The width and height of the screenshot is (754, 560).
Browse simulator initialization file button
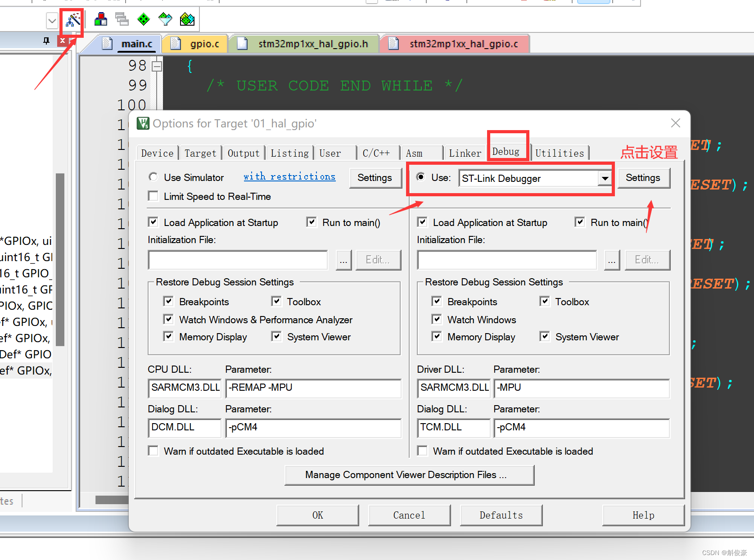coord(343,260)
